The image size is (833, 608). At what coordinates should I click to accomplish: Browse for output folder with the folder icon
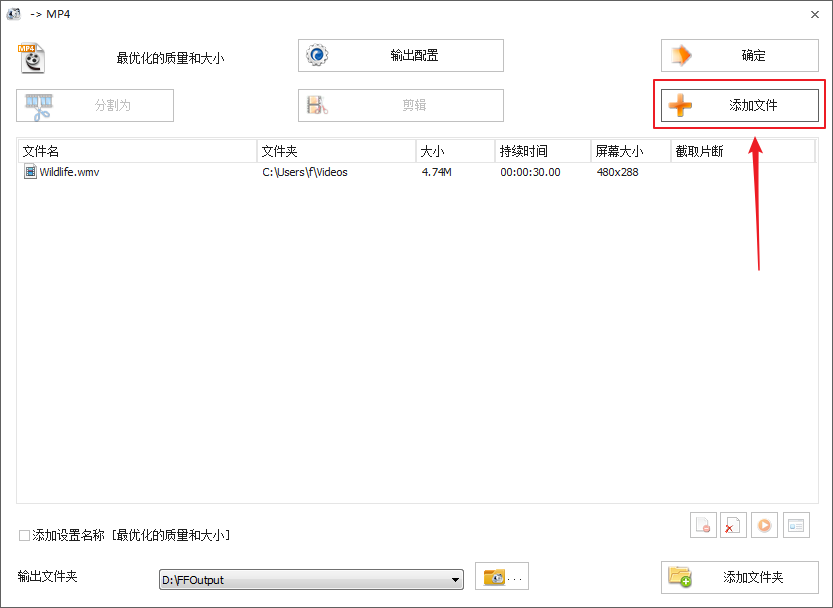point(501,577)
